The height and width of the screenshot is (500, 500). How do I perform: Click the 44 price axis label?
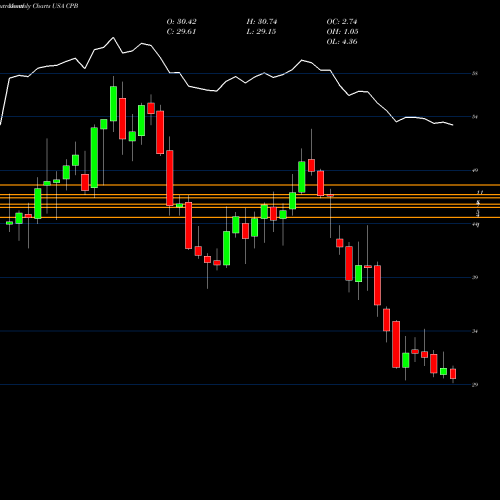(x=476, y=224)
